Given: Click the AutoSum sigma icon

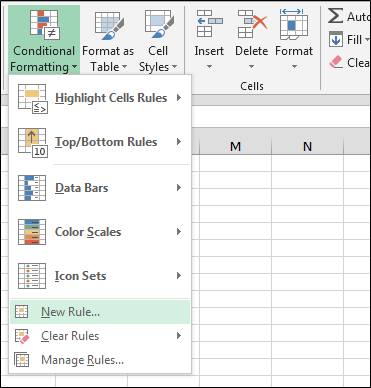Looking at the screenshot, I should (x=335, y=16).
